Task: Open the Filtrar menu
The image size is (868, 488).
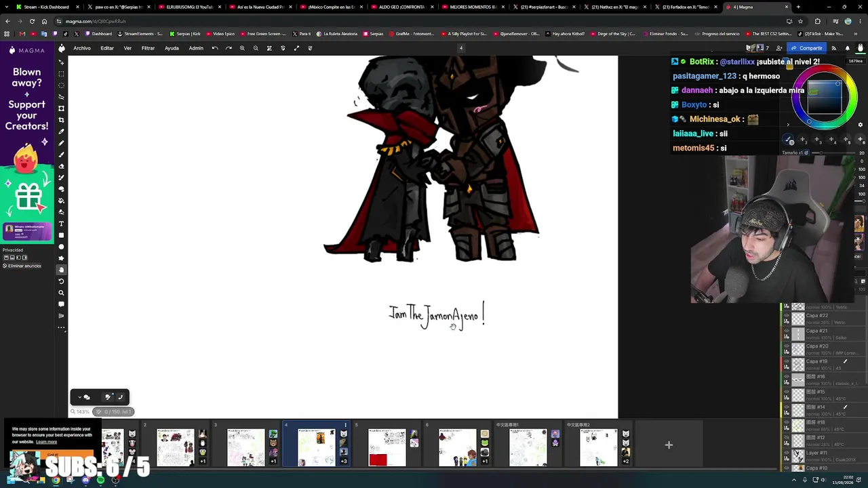Action: coord(148,48)
